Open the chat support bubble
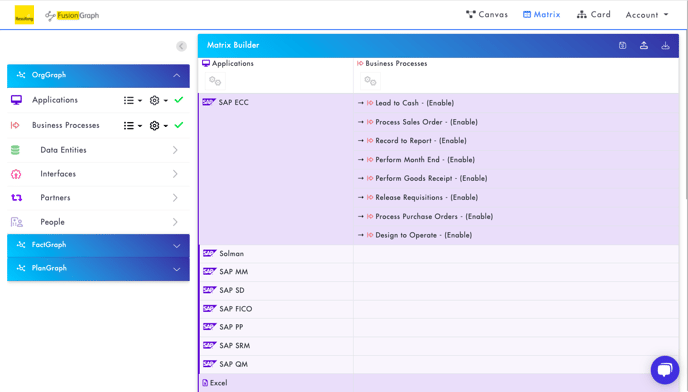 pyautogui.click(x=665, y=370)
